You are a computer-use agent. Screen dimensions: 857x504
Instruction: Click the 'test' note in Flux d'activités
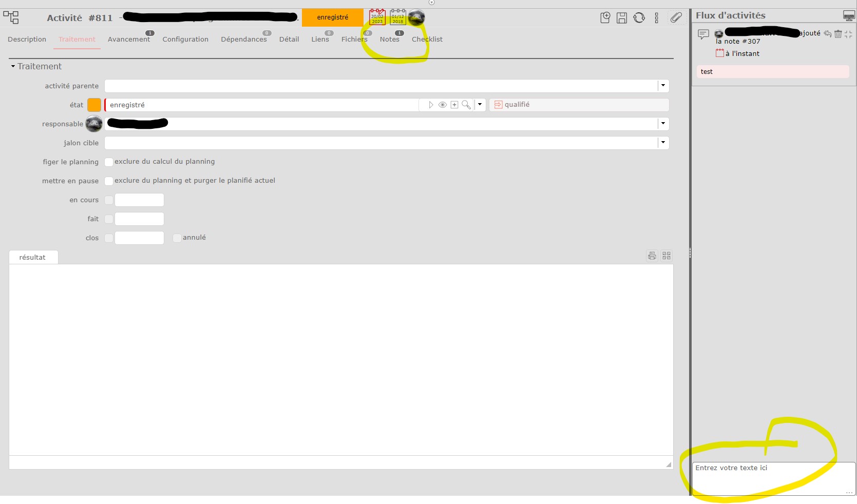click(x=773, y=72)
